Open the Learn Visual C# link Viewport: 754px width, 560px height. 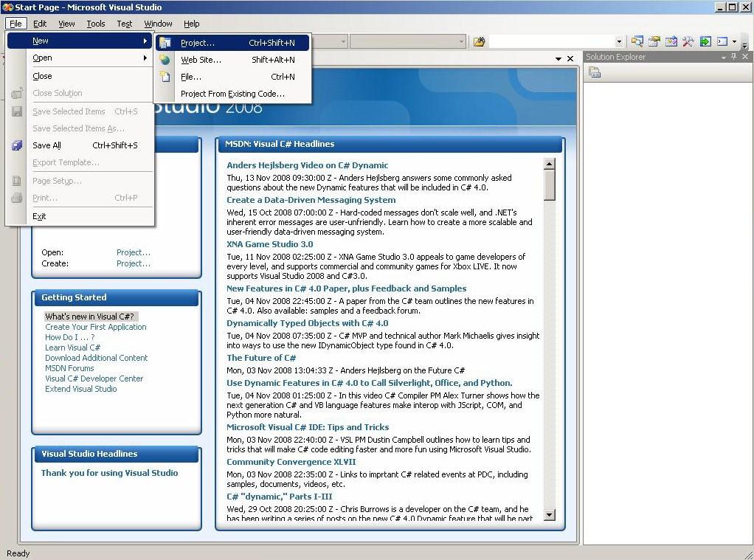pyautogui.click(x=72, y=348)
